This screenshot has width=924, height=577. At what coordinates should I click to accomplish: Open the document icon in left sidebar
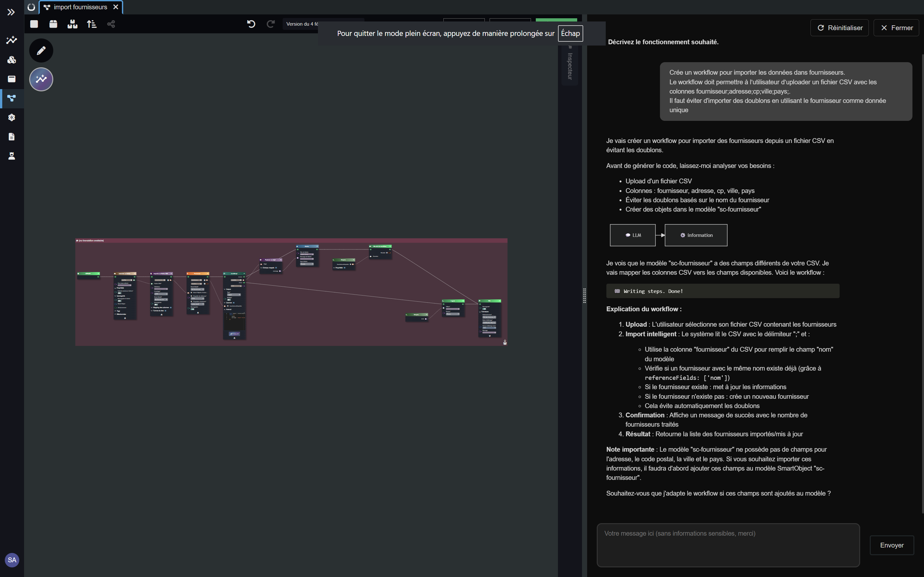pyautogui.click(x=12, y=137)
